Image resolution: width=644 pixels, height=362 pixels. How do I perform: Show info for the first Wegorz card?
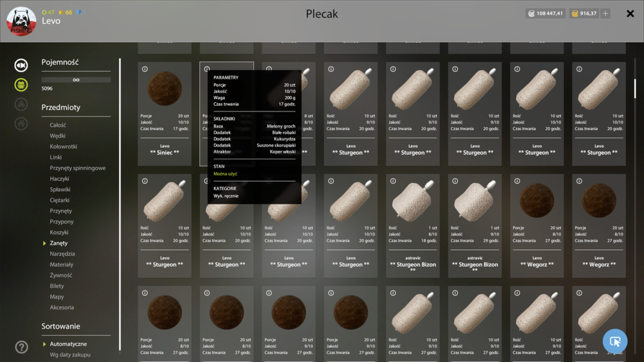(517, 181)
